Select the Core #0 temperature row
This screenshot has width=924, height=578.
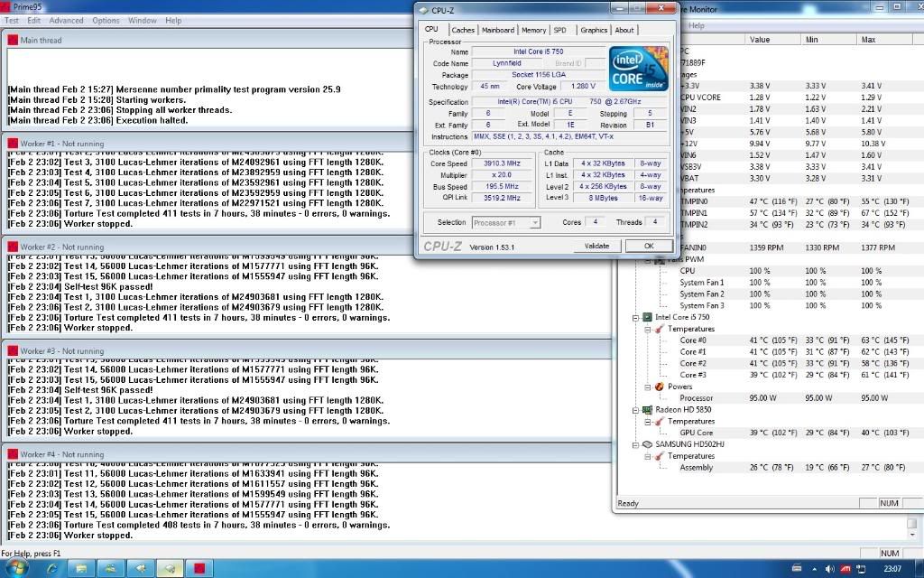794,340
